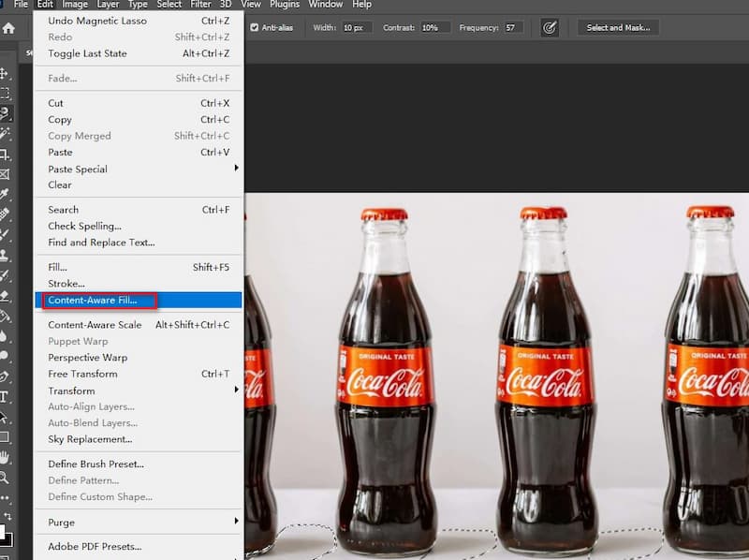Open the Edit Toolbar three-dots icon
Viewport: 749px width, 560px height.
[x=5, y=497]
